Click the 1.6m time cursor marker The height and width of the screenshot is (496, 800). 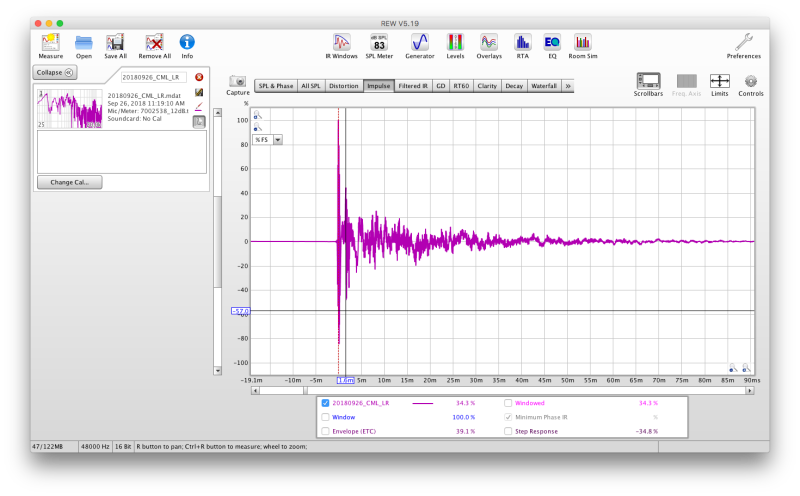[x=345, y=380]
